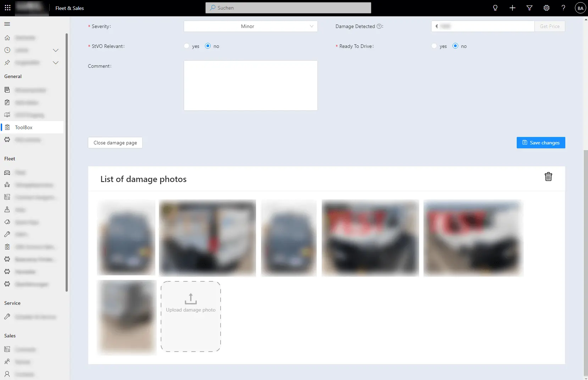Expand the chevron next to the clock sidebar item
588x380 pixels.
[x=56, y=50]
